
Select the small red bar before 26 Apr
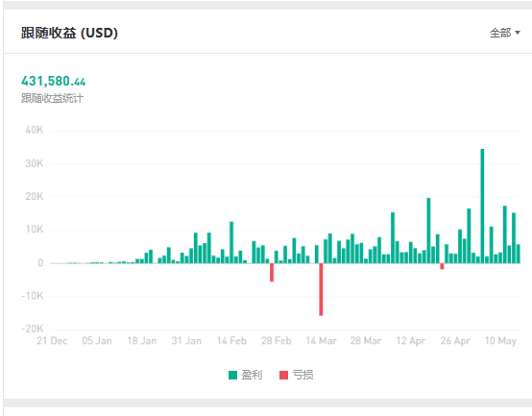point(442,266)
